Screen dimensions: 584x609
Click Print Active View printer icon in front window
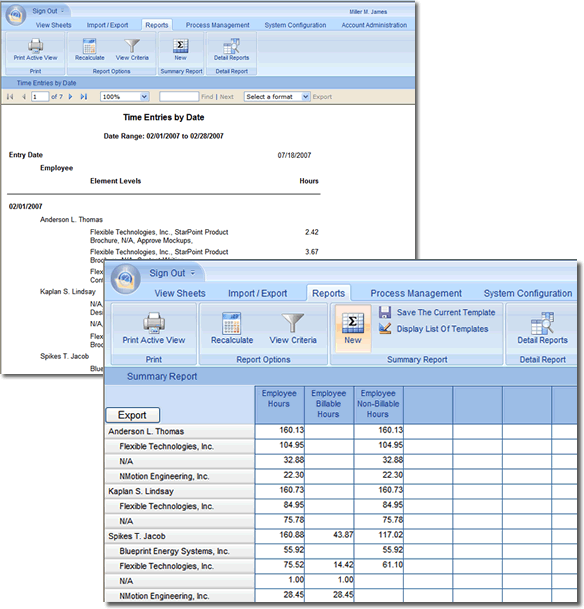(x=154, y=323)
